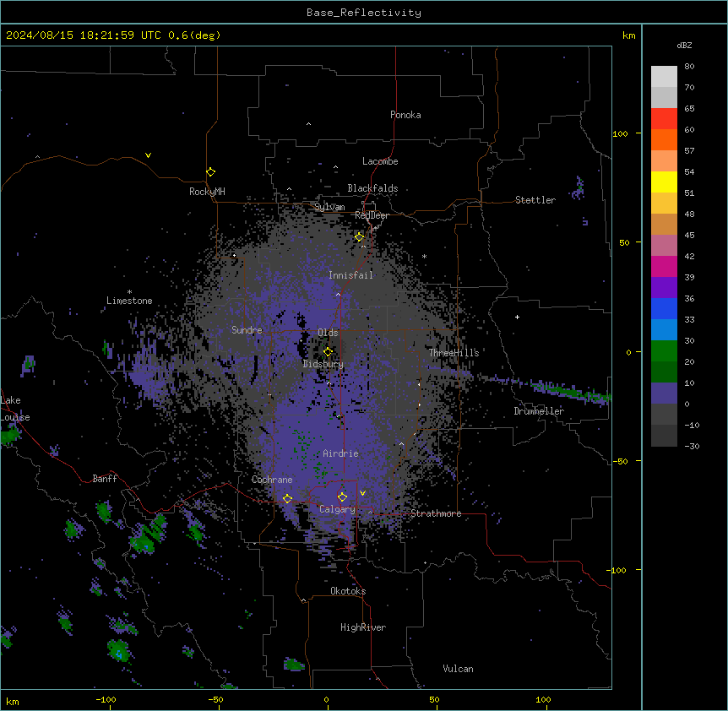The width and height of the screenshot is (728, 711).
Task: Click the dBZ legend heading
Action: point(684,46)
